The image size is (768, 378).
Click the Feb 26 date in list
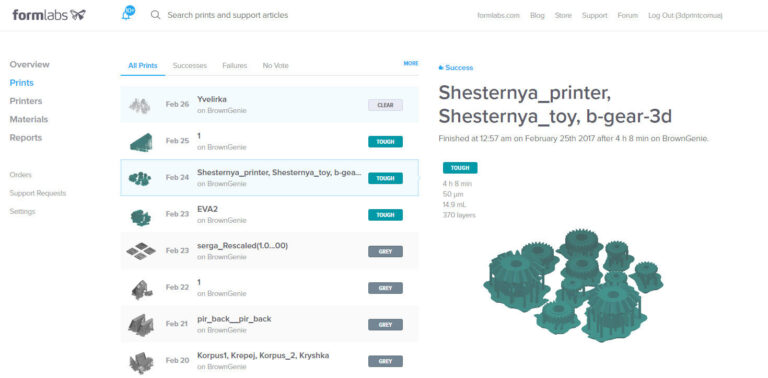177,104
